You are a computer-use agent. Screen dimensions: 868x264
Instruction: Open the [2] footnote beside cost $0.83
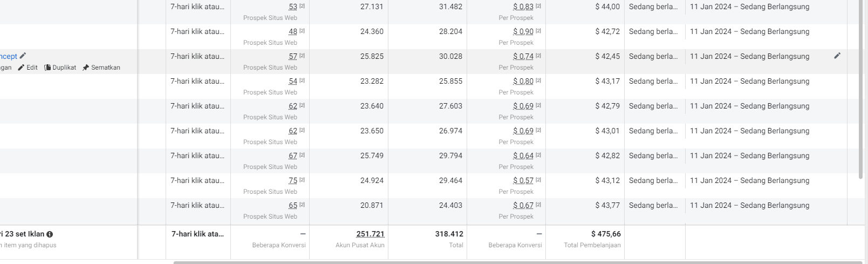coord(538,6)
